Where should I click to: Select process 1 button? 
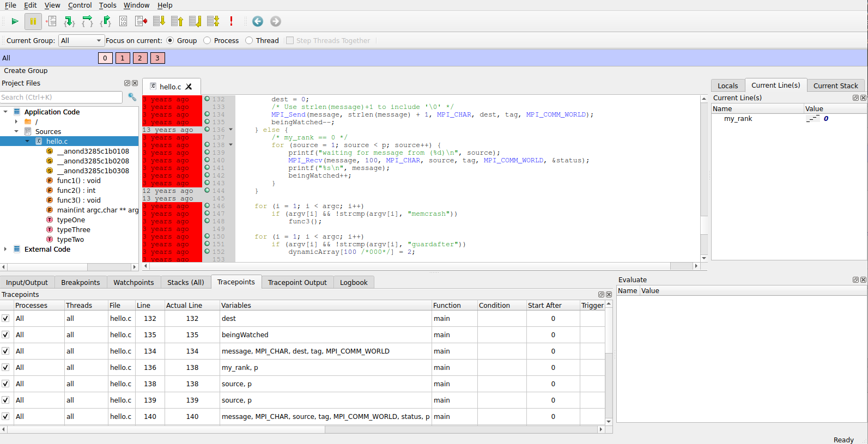[x=123, y=58]
